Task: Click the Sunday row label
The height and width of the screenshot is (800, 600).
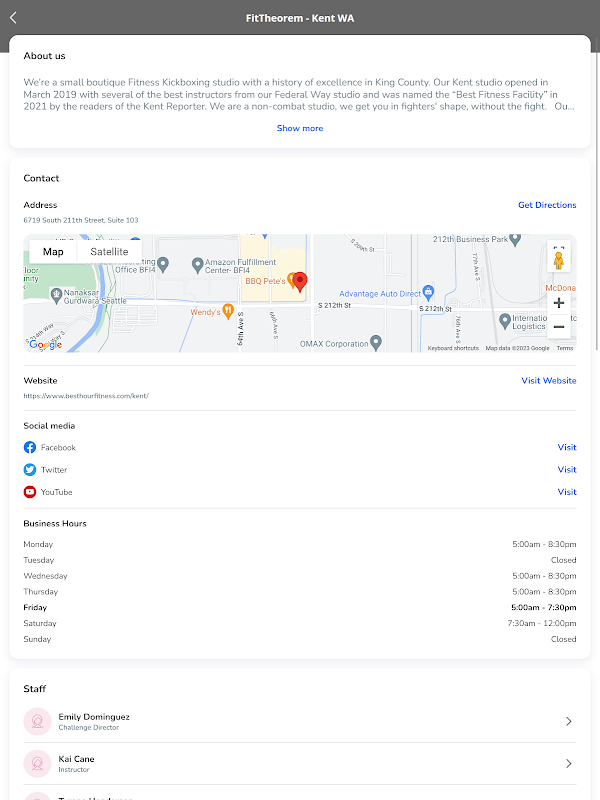Action: pos(37,639)
